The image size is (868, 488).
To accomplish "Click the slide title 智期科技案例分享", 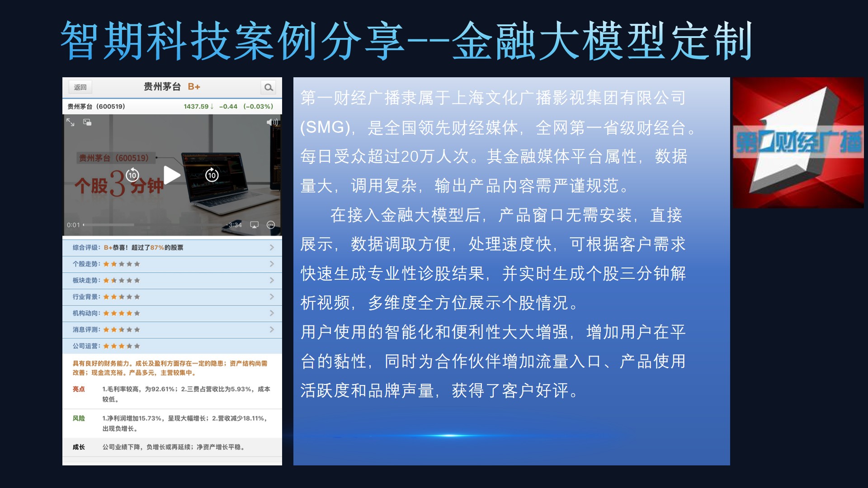I will coord(232,41).
